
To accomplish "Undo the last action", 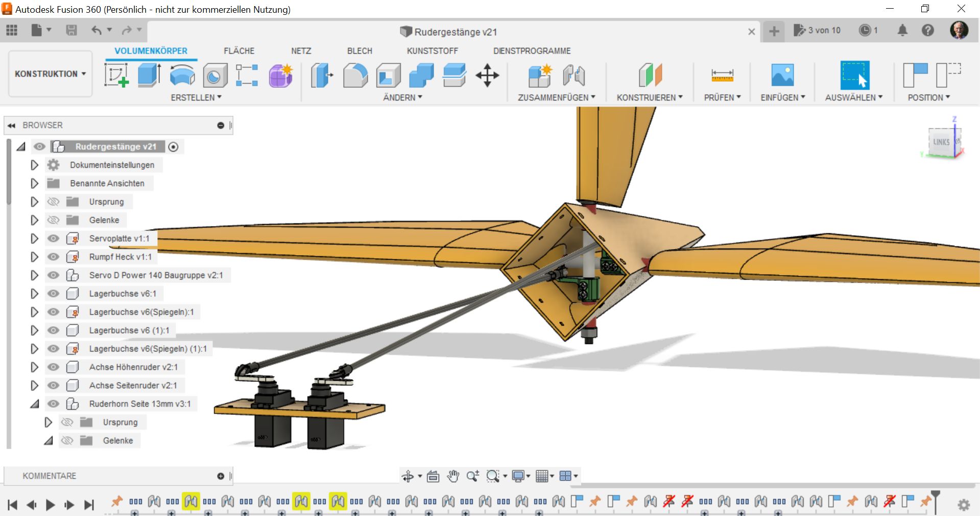I will tap(97, 31).
